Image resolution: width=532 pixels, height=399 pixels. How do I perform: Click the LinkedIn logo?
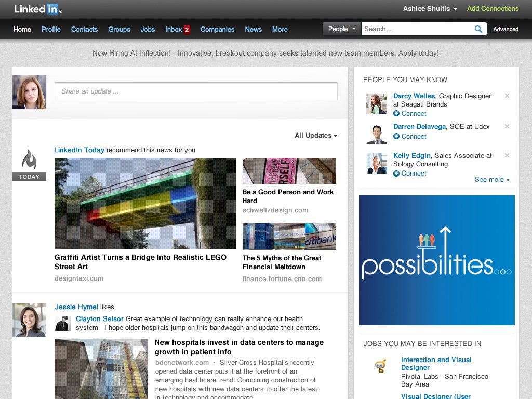(38, 9)
